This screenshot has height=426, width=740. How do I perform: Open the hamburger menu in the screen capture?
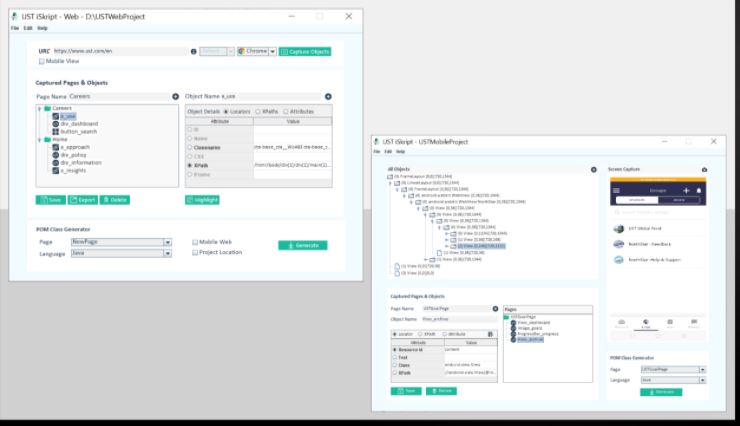point(616,191)
